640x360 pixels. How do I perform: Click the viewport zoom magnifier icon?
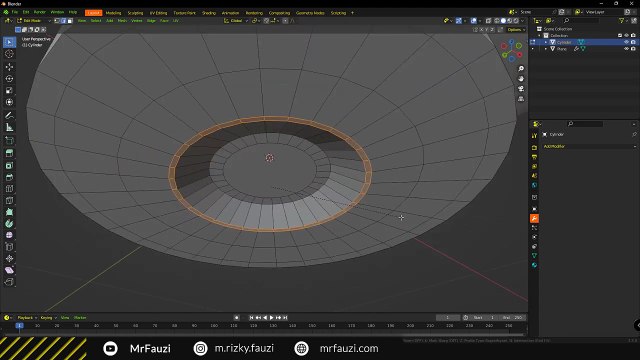tap(521, 69)
